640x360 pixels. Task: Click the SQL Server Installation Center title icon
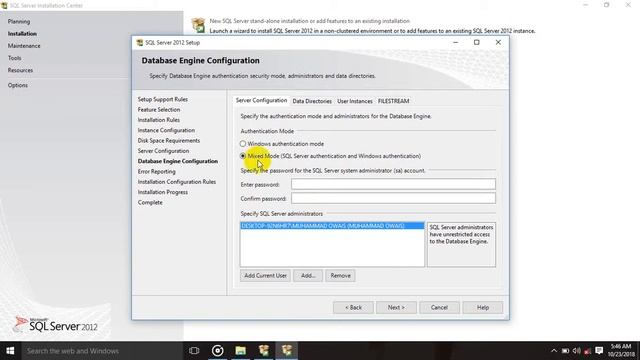coord(4,5)
